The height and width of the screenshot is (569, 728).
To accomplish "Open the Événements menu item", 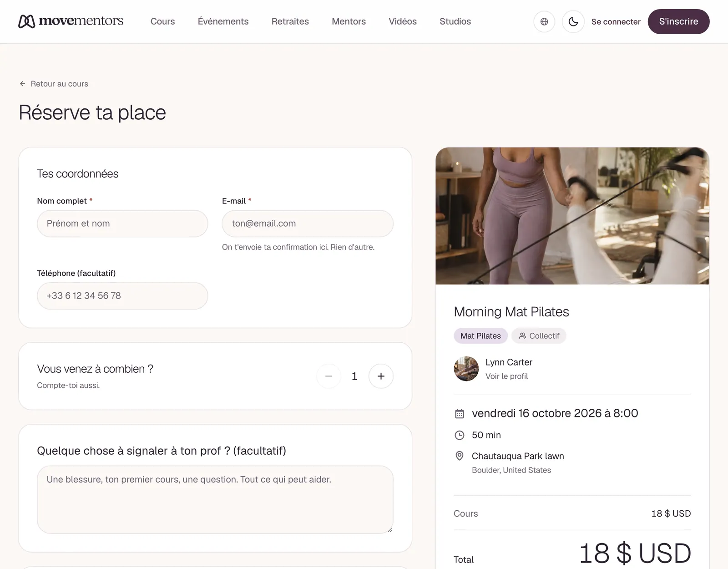I will 223,21.
